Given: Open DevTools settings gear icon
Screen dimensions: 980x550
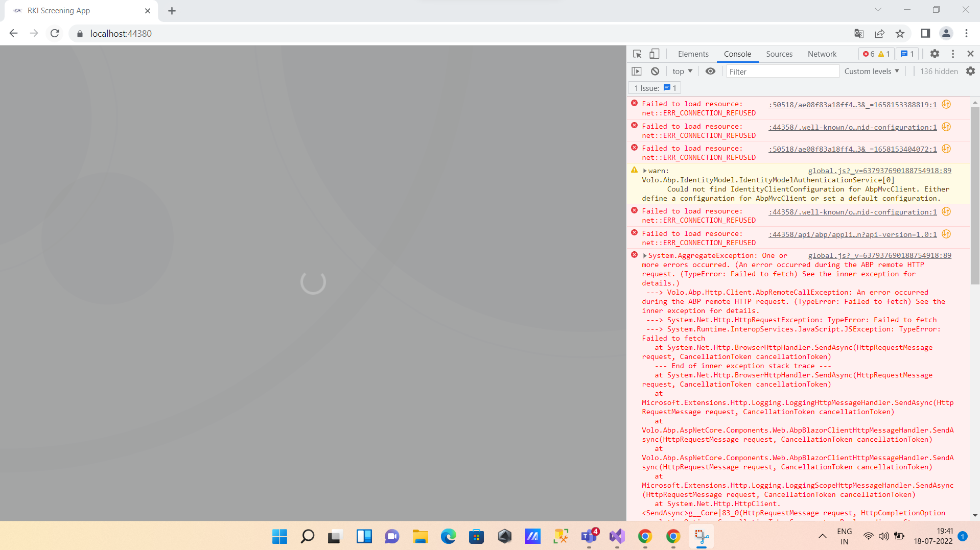Looking at the screenshot, I should [935, 54].
